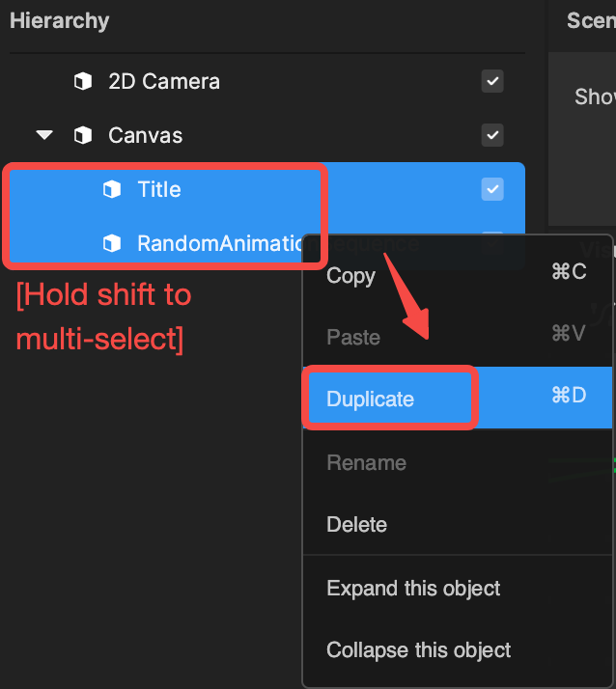Collapse the Canvas node triangle
This screenshot has height=689, width=616.
(44, 135)
